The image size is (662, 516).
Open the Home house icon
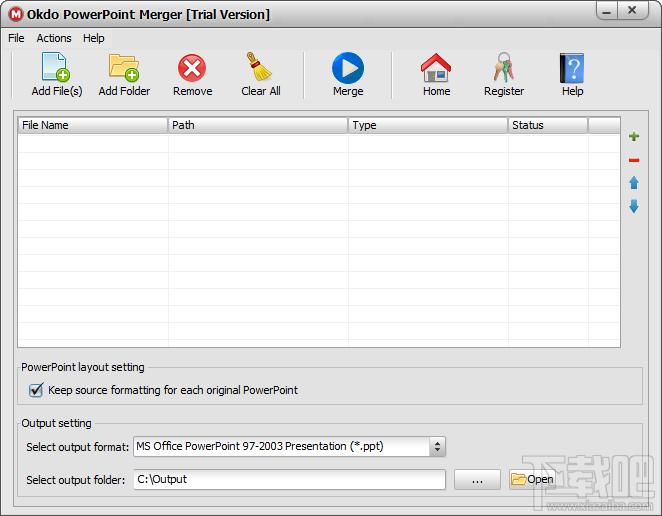click(x=436, y=68)
